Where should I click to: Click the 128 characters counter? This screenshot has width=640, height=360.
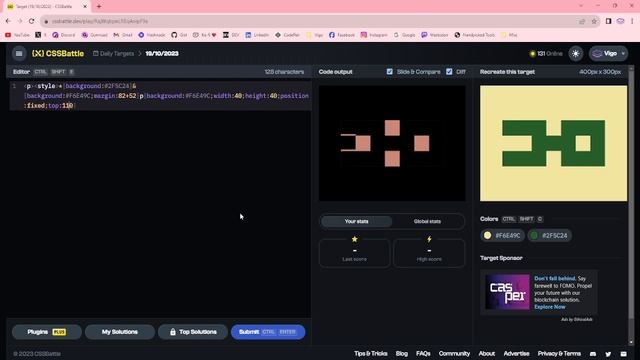pyautogui.click(x=284, y=72)
